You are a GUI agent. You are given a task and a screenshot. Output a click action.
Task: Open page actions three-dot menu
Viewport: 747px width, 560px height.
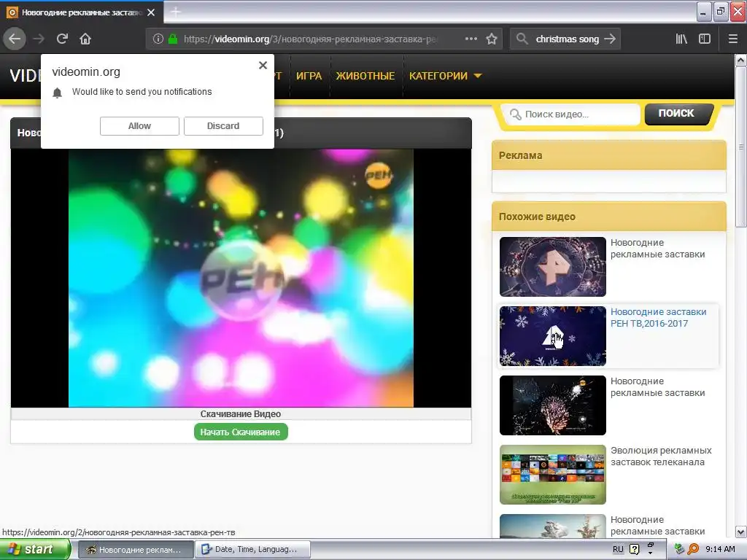click(x=471, y=39)
